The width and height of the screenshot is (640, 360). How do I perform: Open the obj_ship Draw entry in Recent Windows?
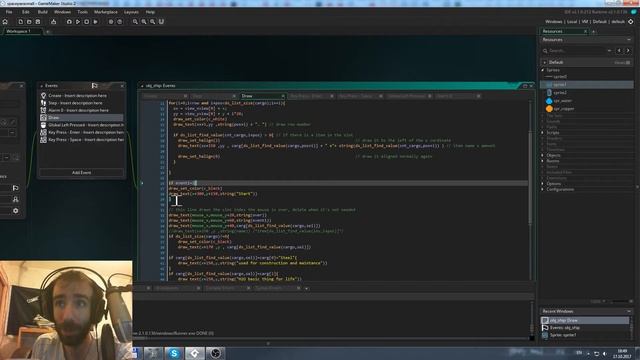tap(585, 321)
